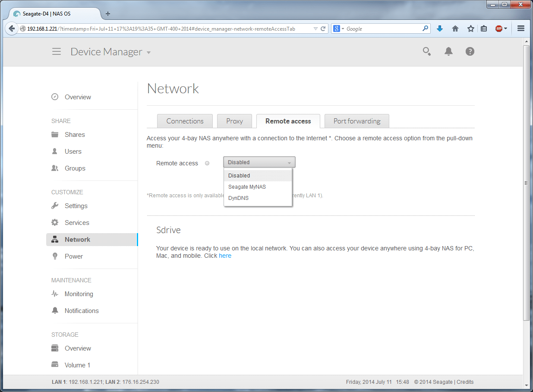
Task: Click the Monitoring pulse icon in sidebar
Action: point(55,294)
